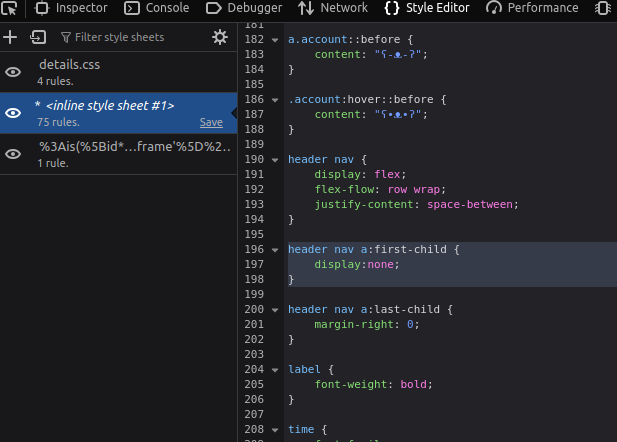Import a style sheet file icon
This screenshot has height=442, width=617.
tap(38, 37)
